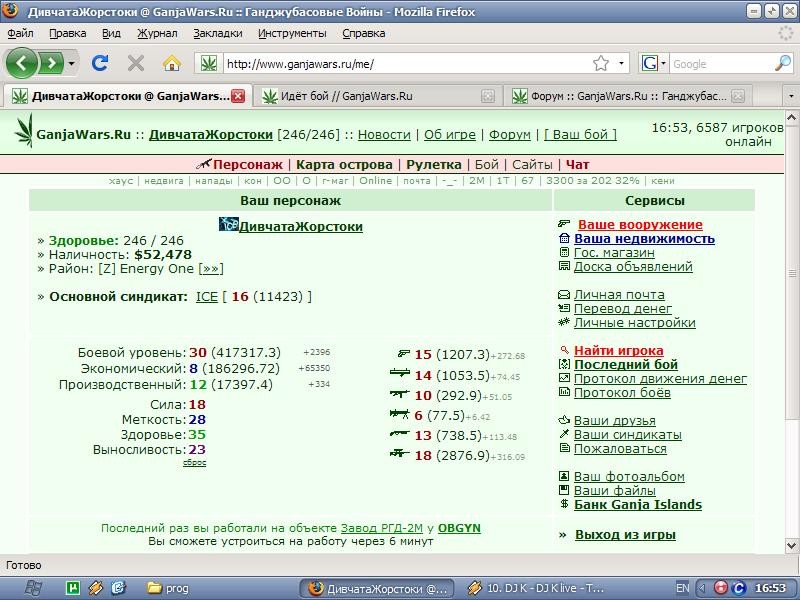The image size is (800, 600).
Task: Go to the browser home page icon
Action: pos(171,63)
